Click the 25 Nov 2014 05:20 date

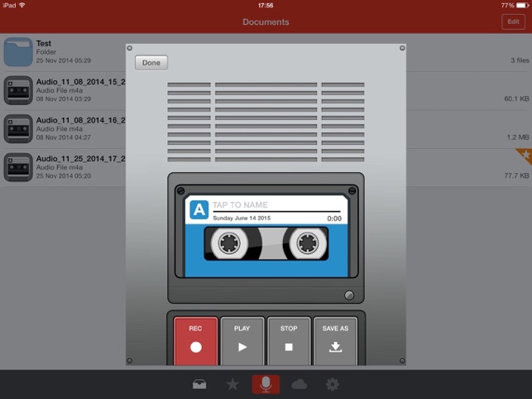click(64, 175)
